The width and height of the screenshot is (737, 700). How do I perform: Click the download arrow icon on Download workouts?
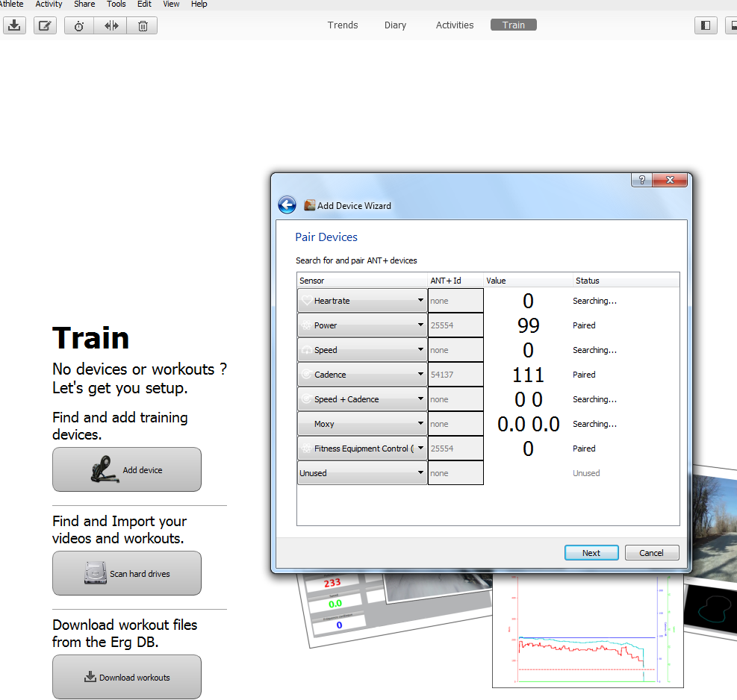(x=90, y=677)
